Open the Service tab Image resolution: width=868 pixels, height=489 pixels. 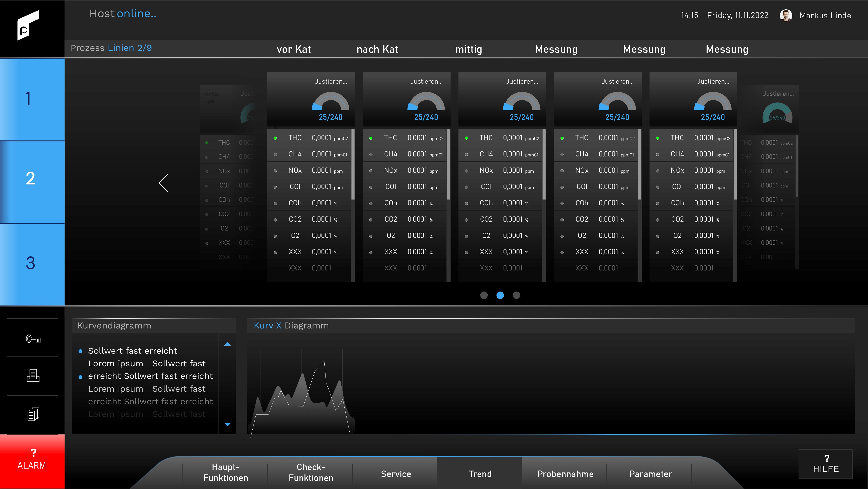pyautogui.click(x=396, y=474)
